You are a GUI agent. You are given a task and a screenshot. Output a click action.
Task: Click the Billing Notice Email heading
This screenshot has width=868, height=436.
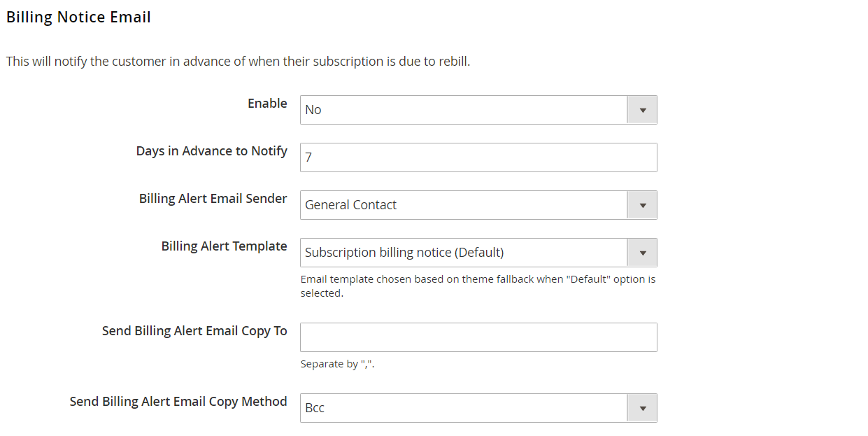click(78, 17)
